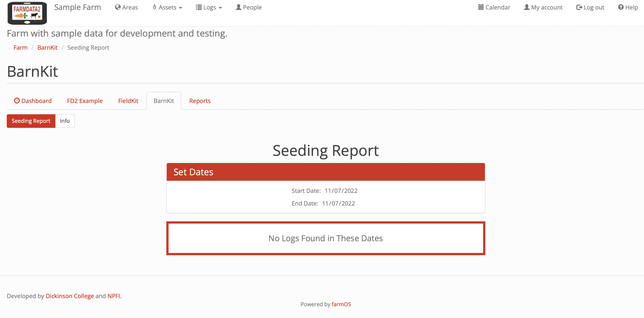Screen dimensions: 644x318
Task: Follow the Farm breadcrumb link
Action: coord(21,47)
